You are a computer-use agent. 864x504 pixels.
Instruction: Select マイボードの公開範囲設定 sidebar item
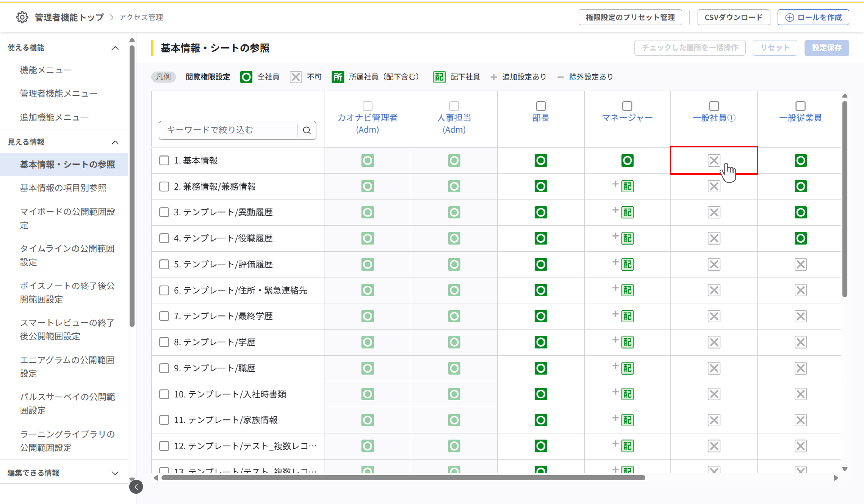68,218
